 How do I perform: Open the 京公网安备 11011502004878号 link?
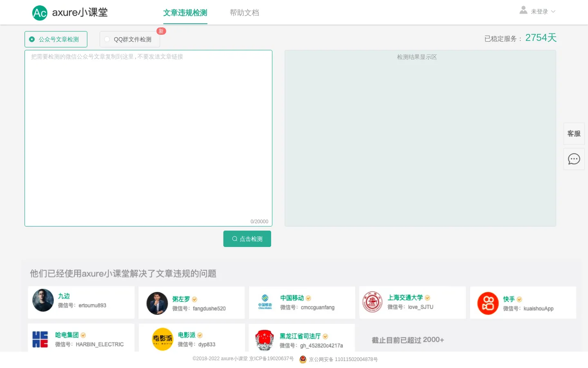click(343, 359)
